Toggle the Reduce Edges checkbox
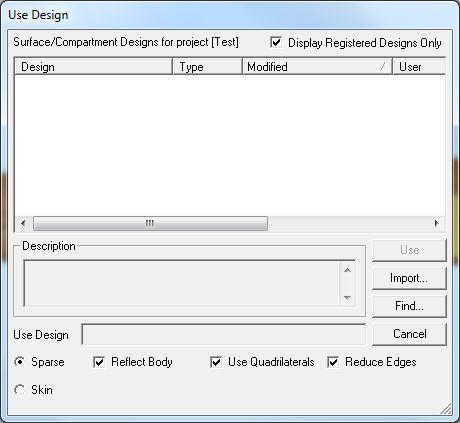This screenshot has width=460, height=423. coord(333,362)
